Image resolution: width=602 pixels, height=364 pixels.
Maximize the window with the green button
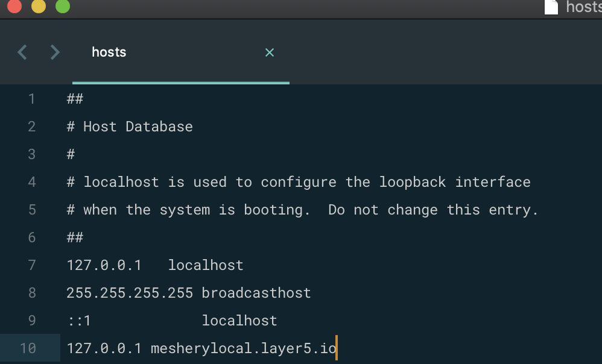click(x=63, y=5)
